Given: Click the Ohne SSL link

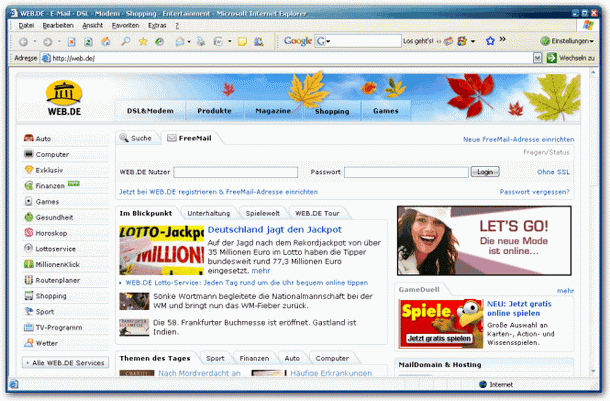Looking at the screenshot, I should [x=553, y=172].
